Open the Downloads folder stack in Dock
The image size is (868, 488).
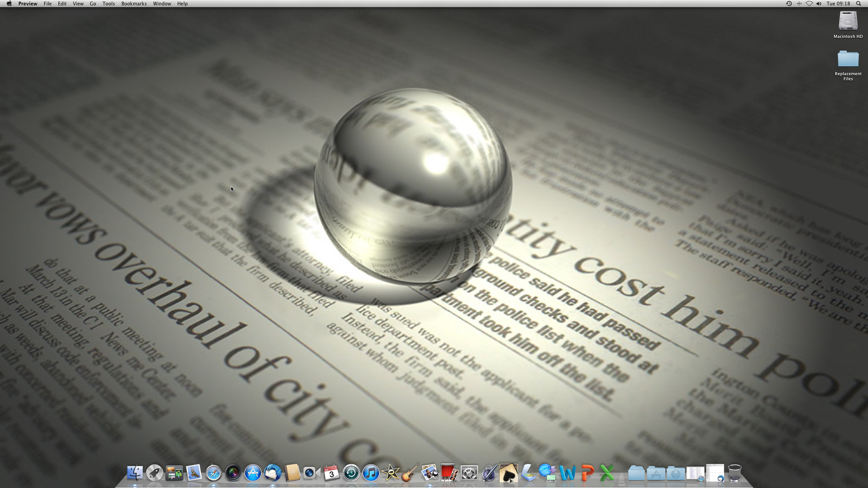pos(675,473)
